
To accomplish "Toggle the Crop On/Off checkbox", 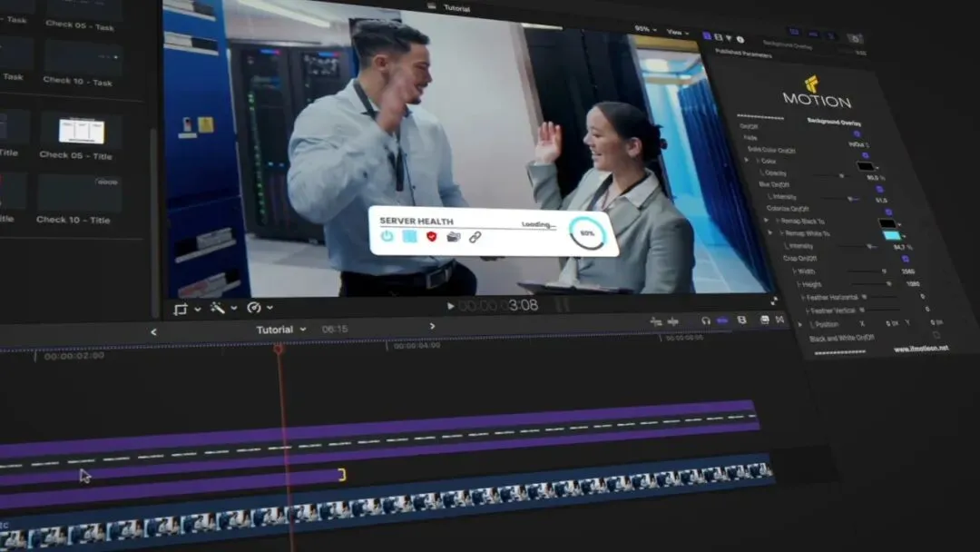I will point(905,259).
